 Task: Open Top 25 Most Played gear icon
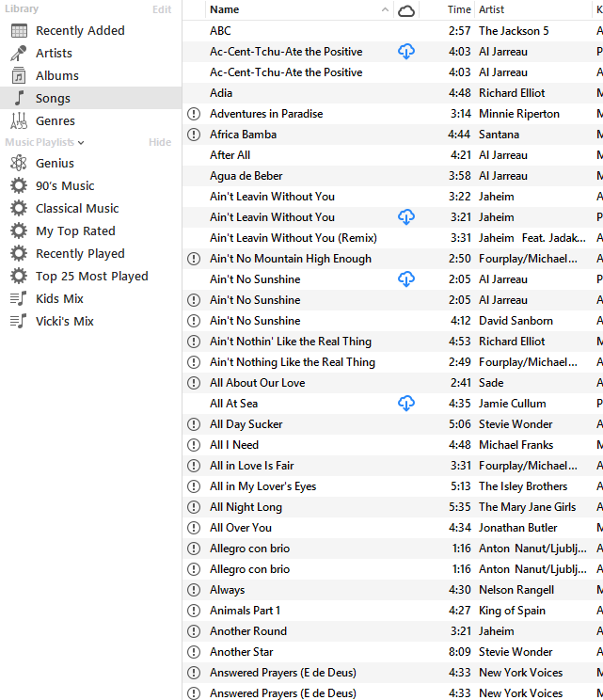click(19, 276)
